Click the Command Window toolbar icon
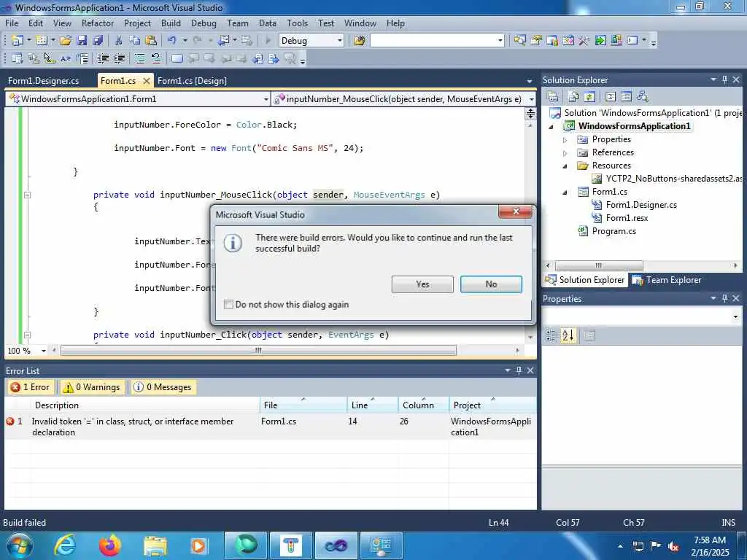The height and width of the screenshot is (560, 747). [x=632, y=41]
